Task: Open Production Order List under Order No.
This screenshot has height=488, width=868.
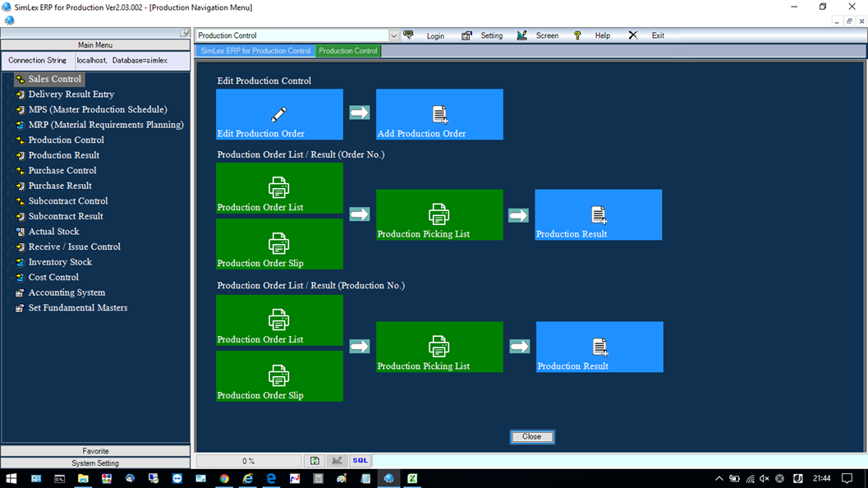Action: [x=279, y=188]
